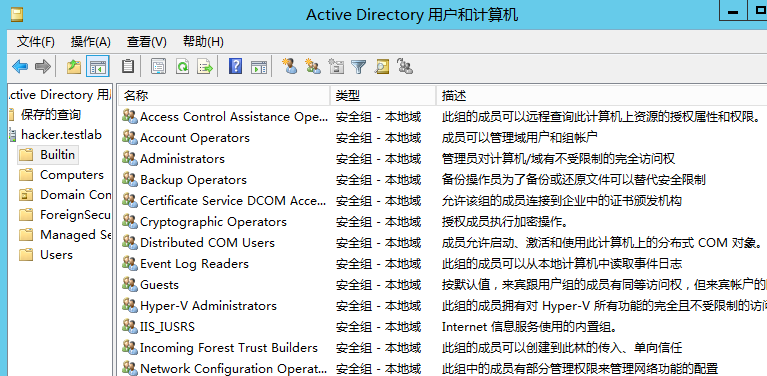Select the Access Control Assistance Operators group
Image resolution: width=767 pixels, height=376 pixels.
(234, 117)
